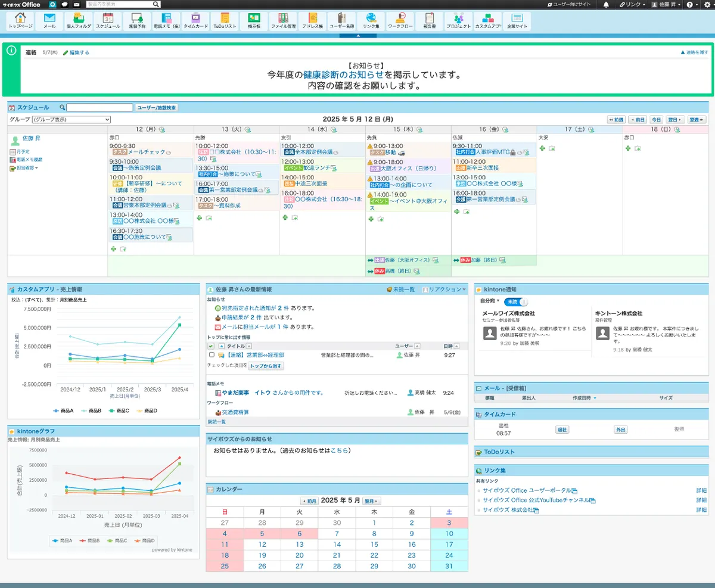Open the こちら past notices link

[x=340, y=450]
